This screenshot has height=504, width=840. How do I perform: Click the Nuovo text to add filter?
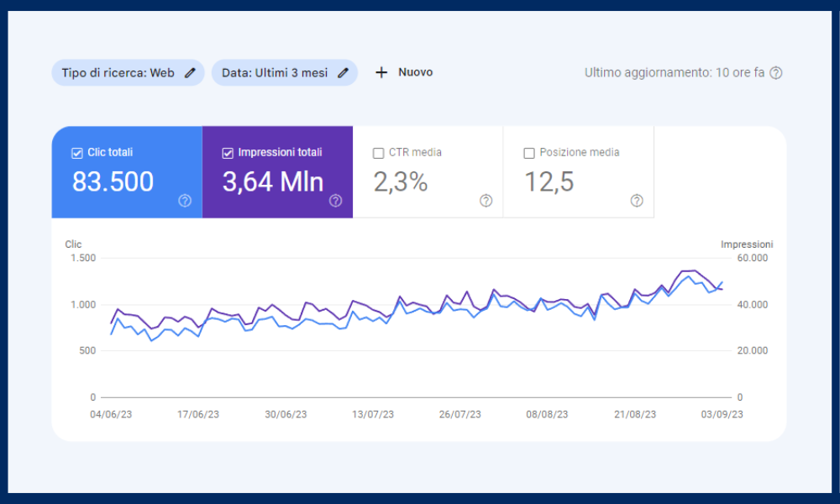point(415,72)
